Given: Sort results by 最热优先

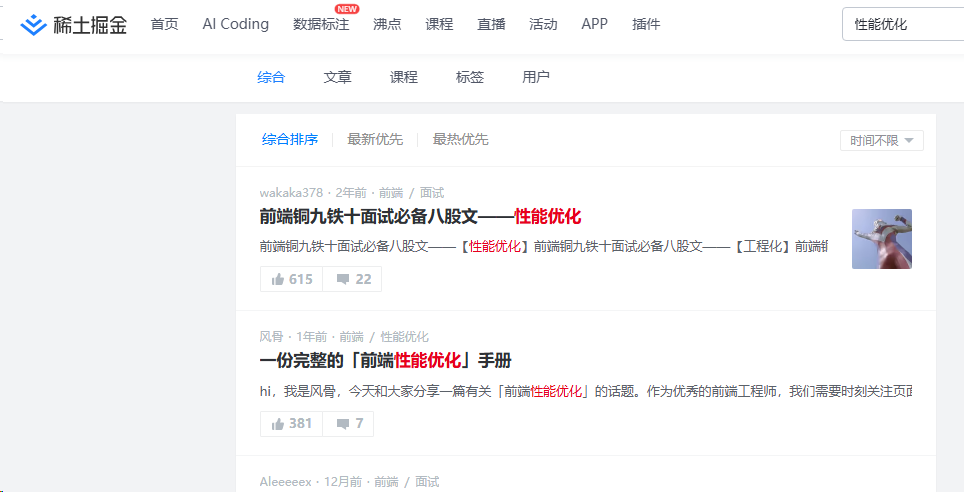Looking at the screenshot, I should 460,140.
